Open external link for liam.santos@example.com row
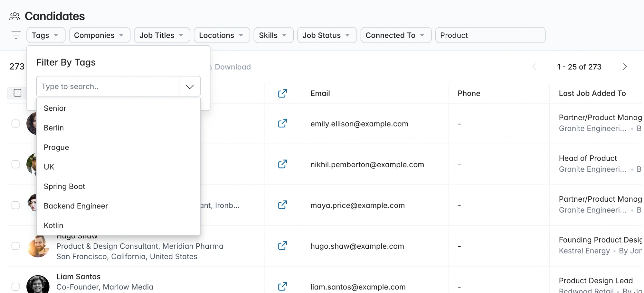This screenshot has width=644, height=293. point(282,287)
